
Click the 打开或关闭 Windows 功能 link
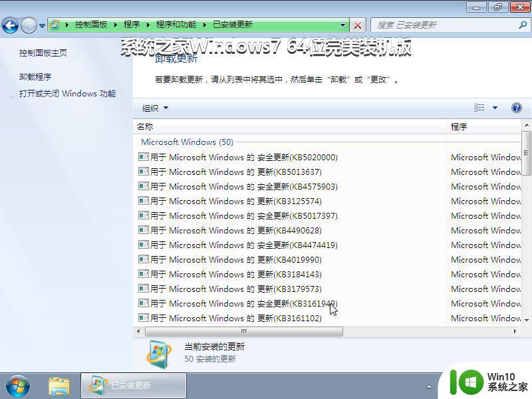click(67, 94)
